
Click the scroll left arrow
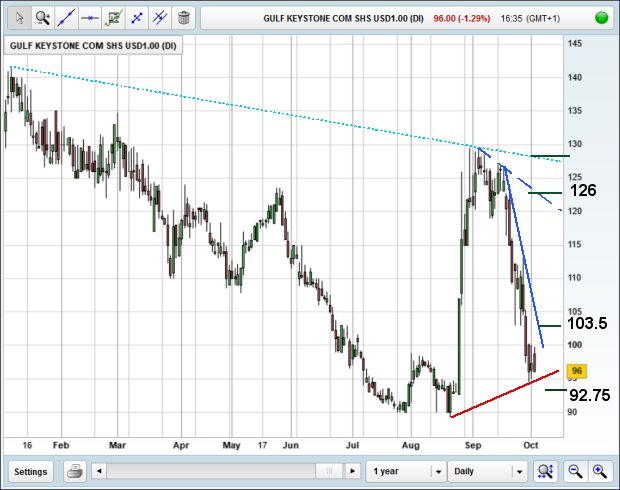click(99, 471)
